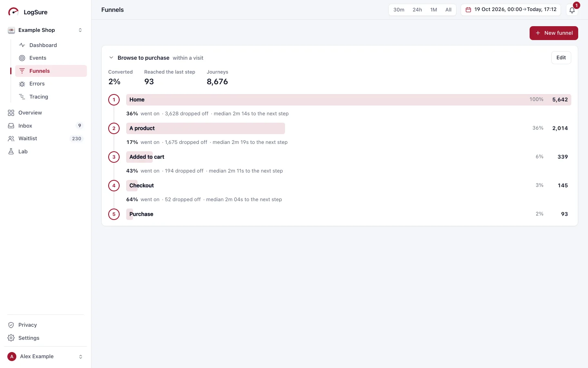
Task: Select the 30m time range
Action: click(399, 10)
